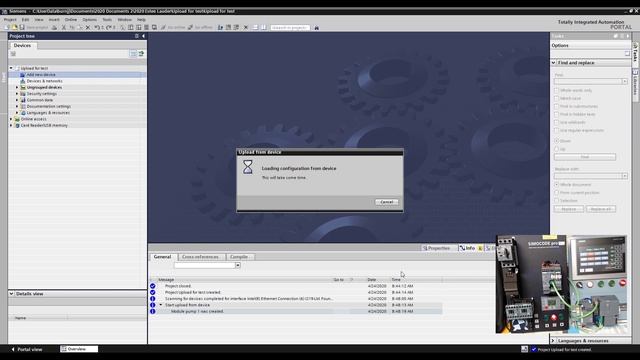
Task: Open the Online menu
Action: tap(71, 20)
